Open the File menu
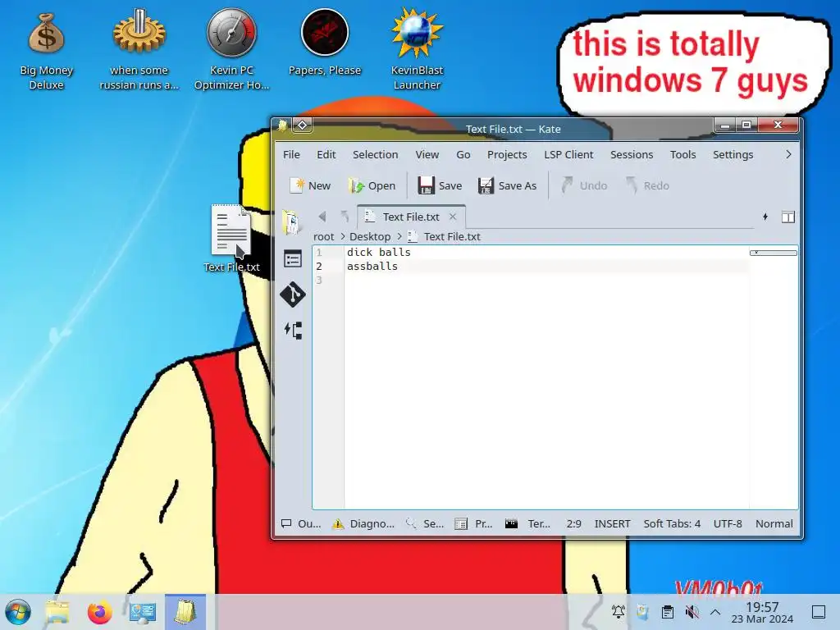The image size is (840, 630). click(x=291, y=155)
